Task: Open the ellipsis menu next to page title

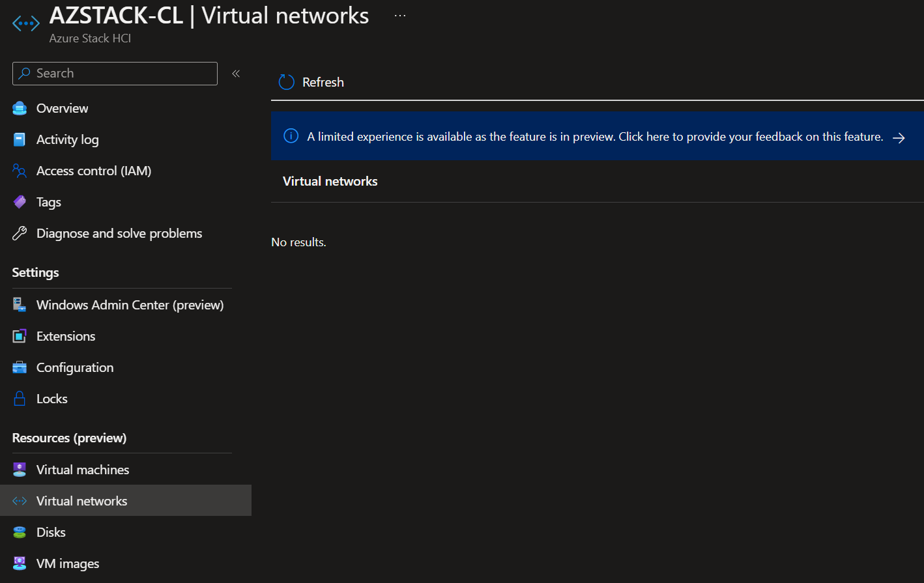Action: pos(399,14)
